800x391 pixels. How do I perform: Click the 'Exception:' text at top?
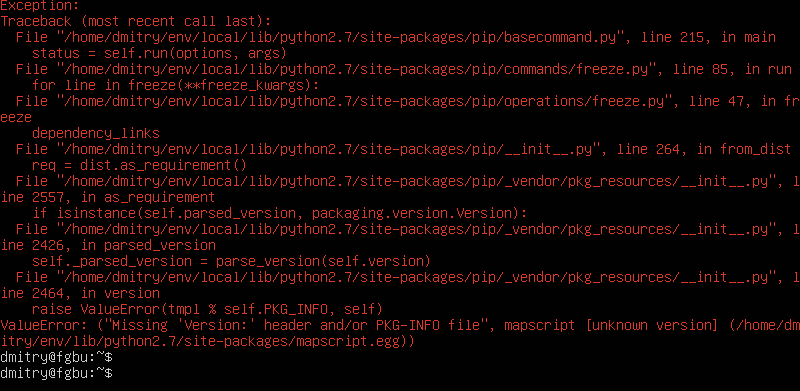pos(40,6)
